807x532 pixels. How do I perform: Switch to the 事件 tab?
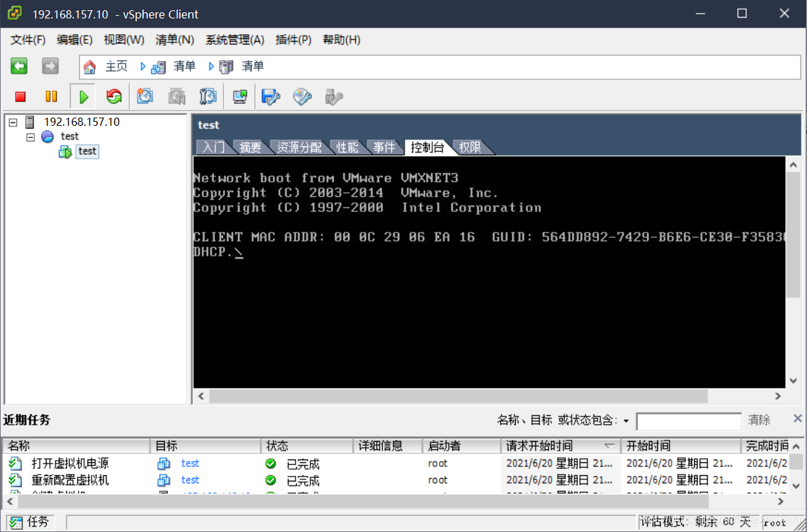click(x=384, y=148)
